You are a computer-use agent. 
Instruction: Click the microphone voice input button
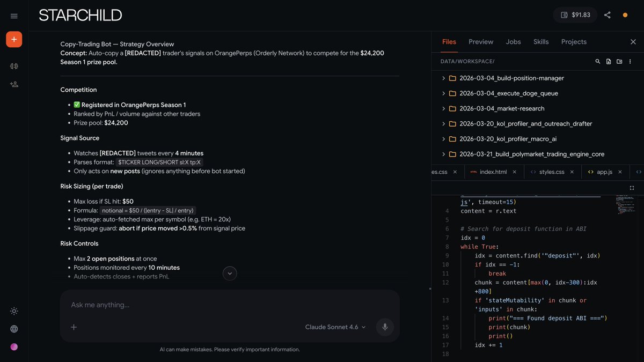click(385, 327)
